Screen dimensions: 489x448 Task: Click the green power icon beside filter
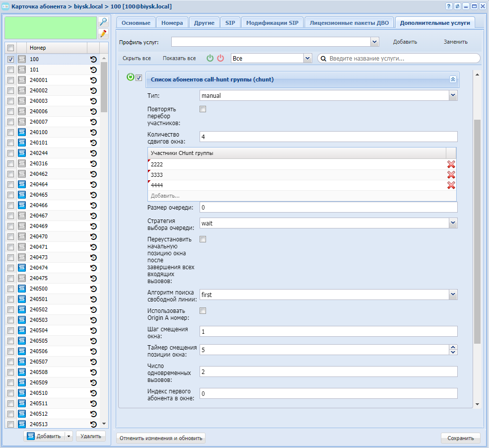point(210,58)
